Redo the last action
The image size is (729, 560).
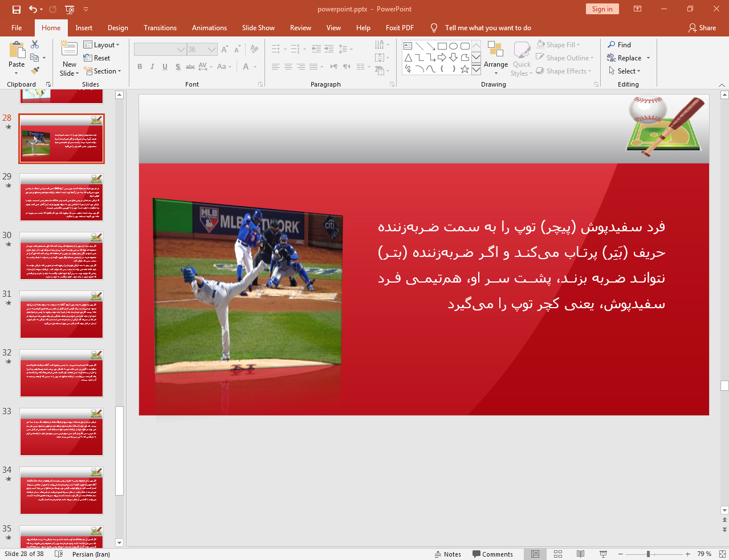click(x=53, y=9)
